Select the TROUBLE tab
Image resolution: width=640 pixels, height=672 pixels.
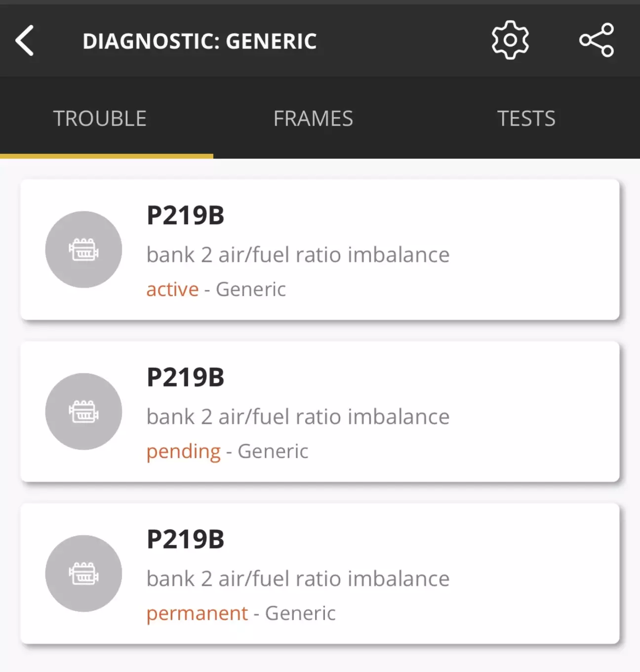[x=100, y=119]
